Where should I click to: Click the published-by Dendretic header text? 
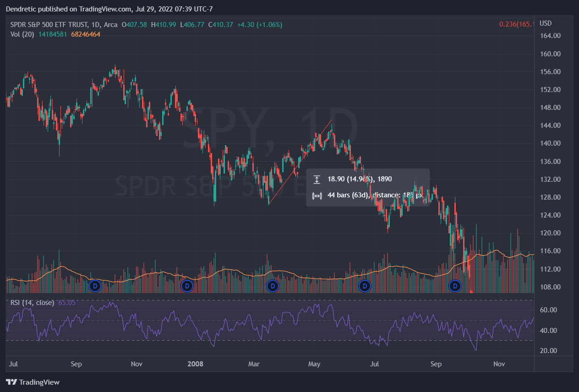coord(109,9)
